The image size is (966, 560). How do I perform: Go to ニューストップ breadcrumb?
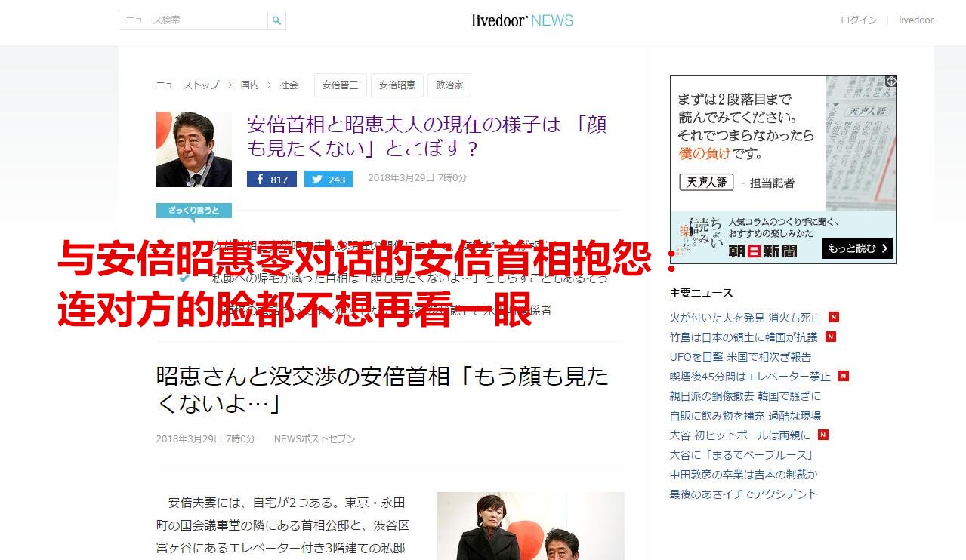[x=187, y=85]
